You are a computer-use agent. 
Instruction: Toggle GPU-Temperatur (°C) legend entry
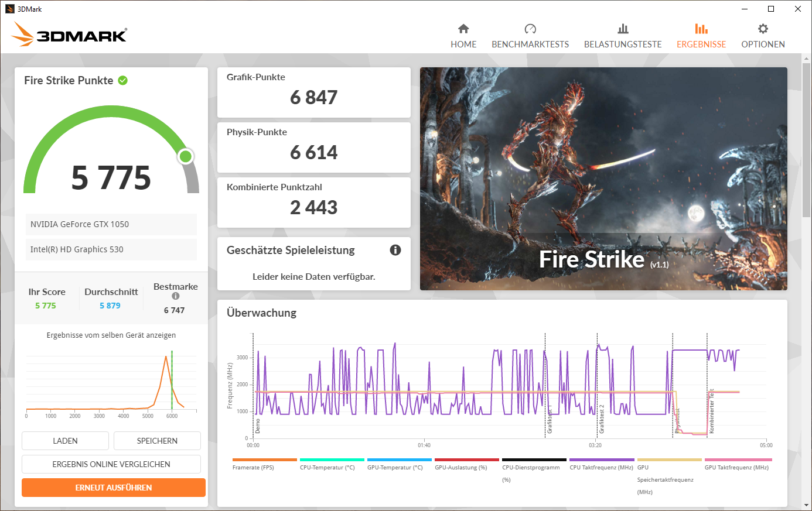[x=399, y=464]
